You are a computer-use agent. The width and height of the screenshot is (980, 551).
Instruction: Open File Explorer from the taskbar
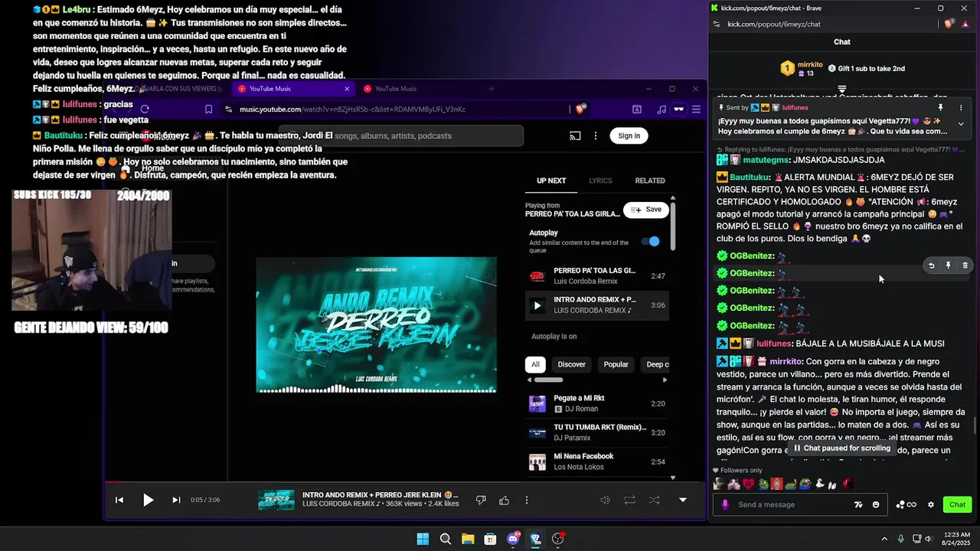[x=468, y=539]
